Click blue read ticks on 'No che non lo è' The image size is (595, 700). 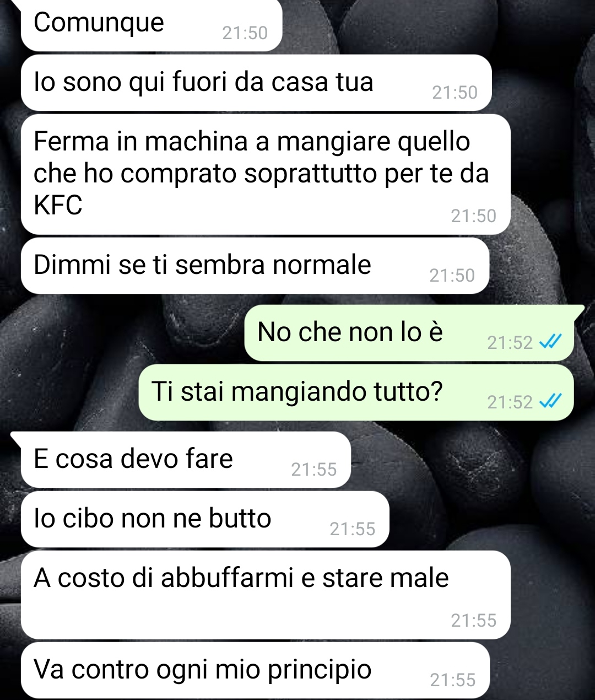(550, 342)
